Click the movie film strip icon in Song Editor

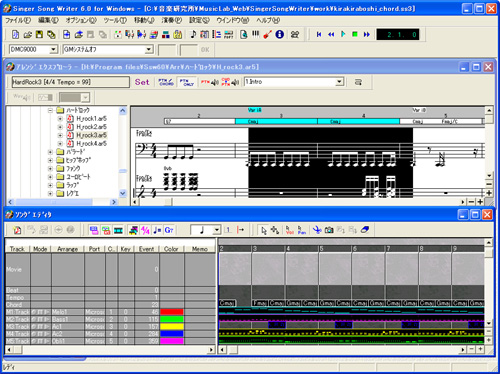(x=118, y=230)
